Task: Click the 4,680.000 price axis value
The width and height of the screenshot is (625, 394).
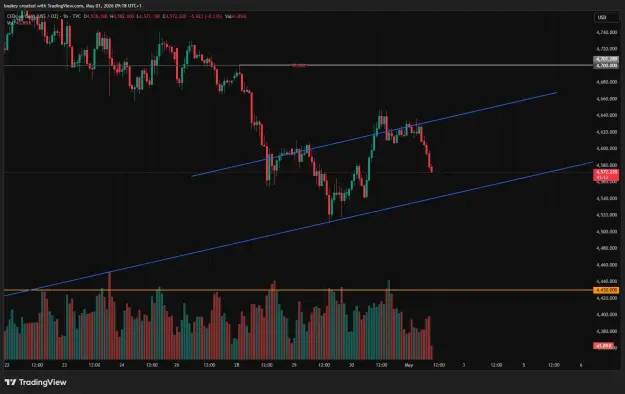Action: click(607, 82)
